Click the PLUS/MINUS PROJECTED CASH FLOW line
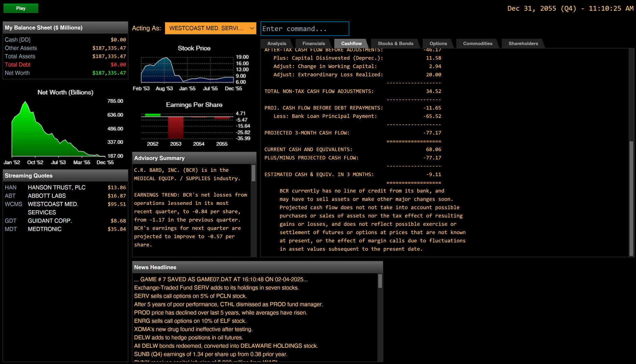The image size is (636, 364). [353, 158]
